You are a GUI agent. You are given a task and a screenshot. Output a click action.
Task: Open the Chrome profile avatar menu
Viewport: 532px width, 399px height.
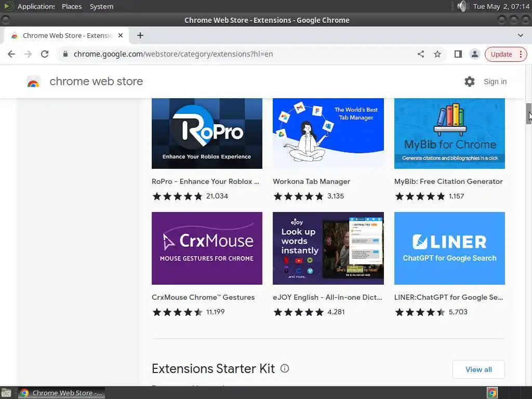click(x=475, y=54)
